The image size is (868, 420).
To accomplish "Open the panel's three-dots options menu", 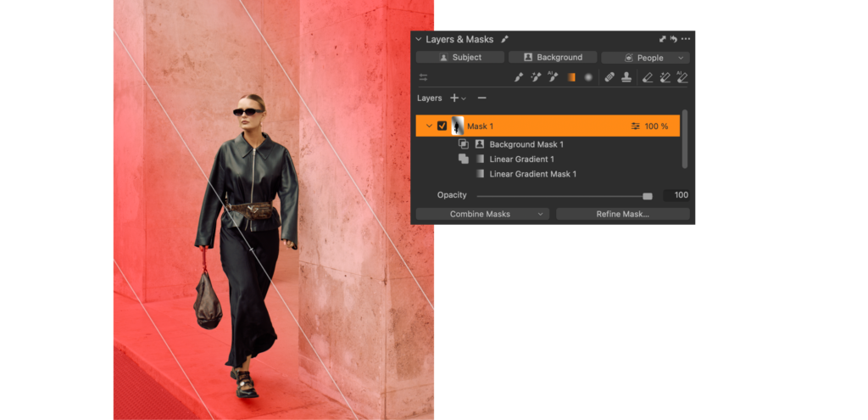I will pos(686,39).
